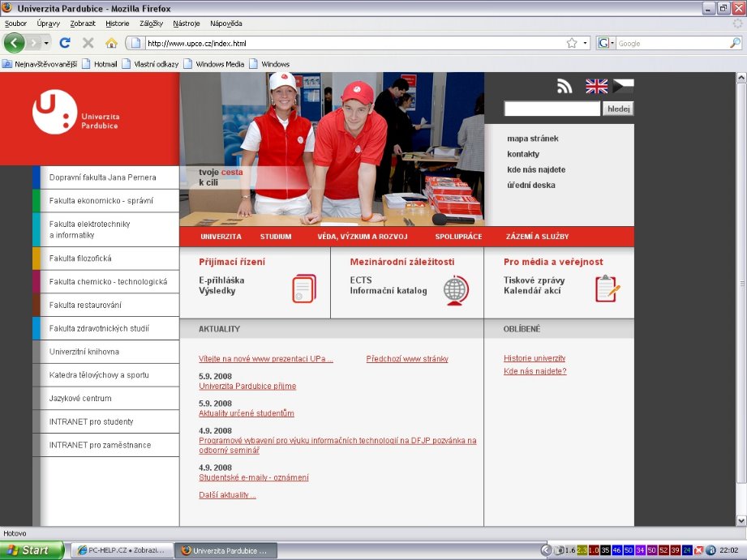Click the Windows Start button
Image resolution: width=747 pixels, height=560 pixels.
(32, 550)
